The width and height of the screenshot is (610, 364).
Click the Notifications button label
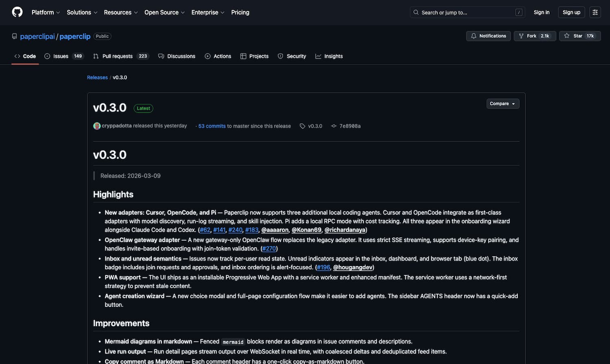(492, 36)
